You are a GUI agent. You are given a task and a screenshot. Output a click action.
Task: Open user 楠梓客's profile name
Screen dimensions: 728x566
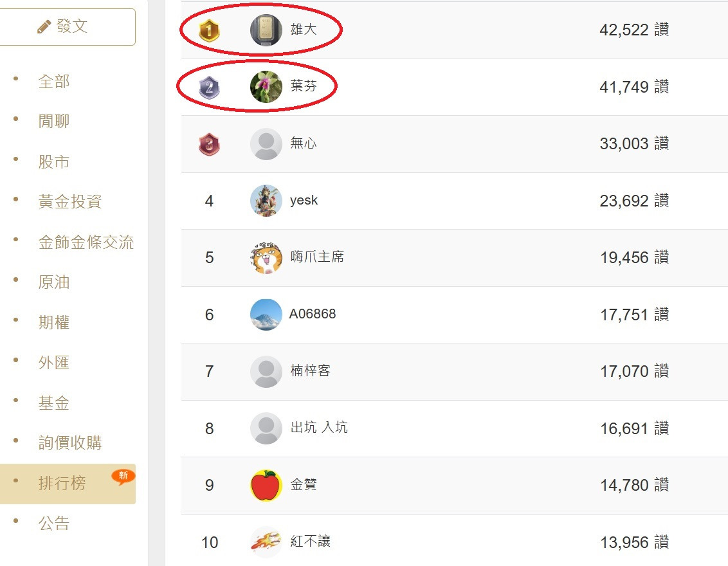pyautogui.click(x=310, y=371)
